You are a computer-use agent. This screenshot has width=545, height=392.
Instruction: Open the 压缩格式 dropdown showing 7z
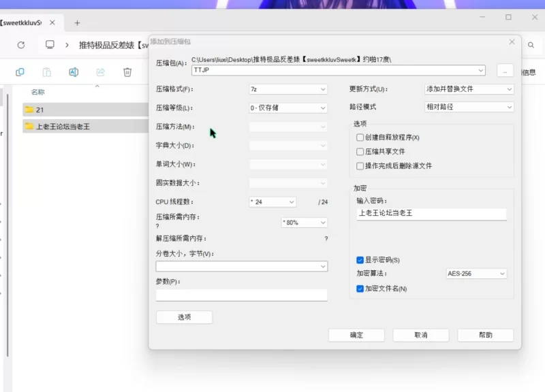pyautogui.click(x=288, y=89)
